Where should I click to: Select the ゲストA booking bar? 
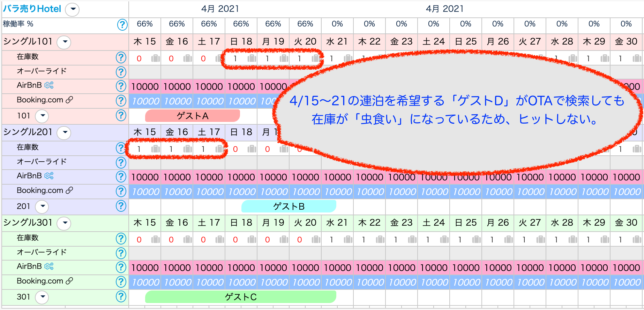coord(192,116)
